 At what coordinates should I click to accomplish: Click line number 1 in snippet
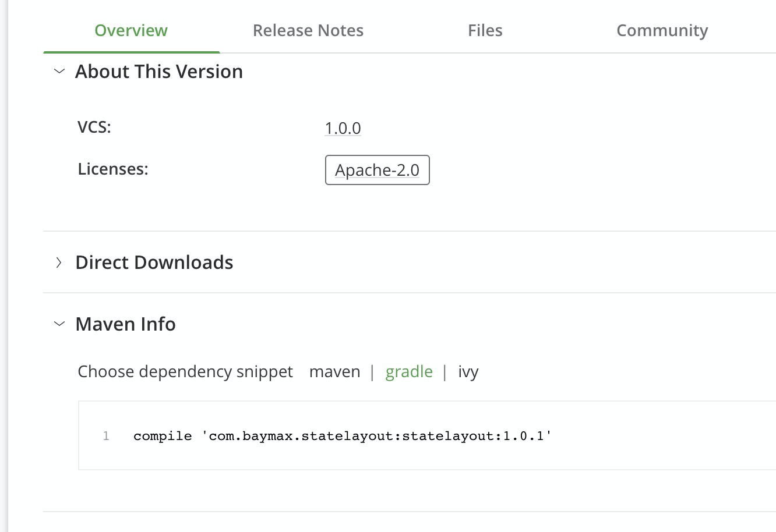(106, 436)
